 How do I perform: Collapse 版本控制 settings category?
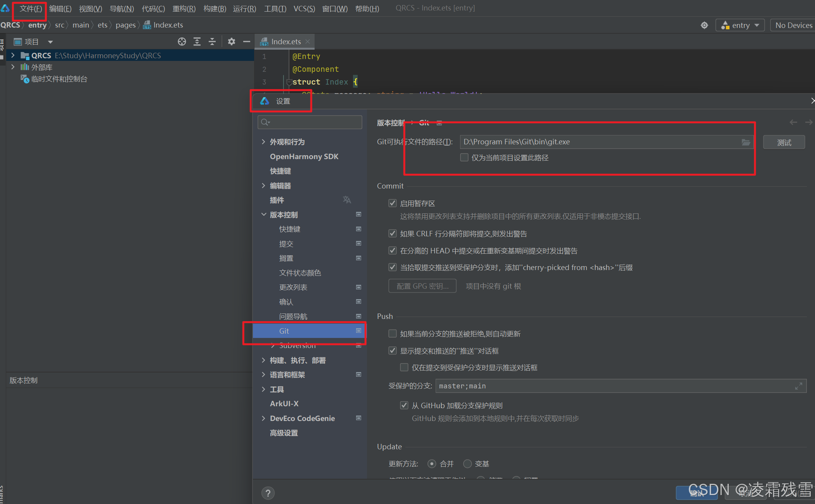[x=263, y=215]
